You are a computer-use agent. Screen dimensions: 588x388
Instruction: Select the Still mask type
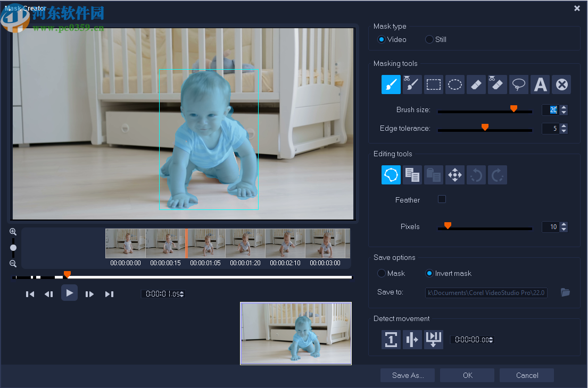coord(429,39)
